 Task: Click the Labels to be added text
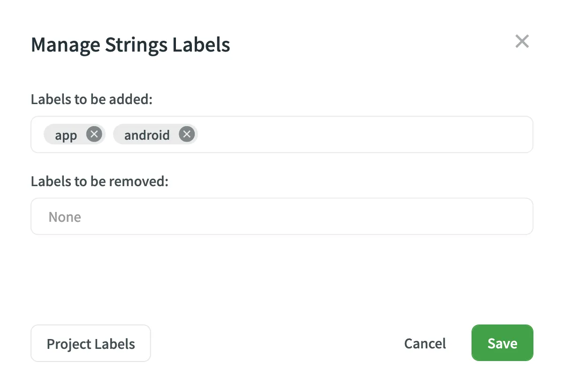coord(91,99)
